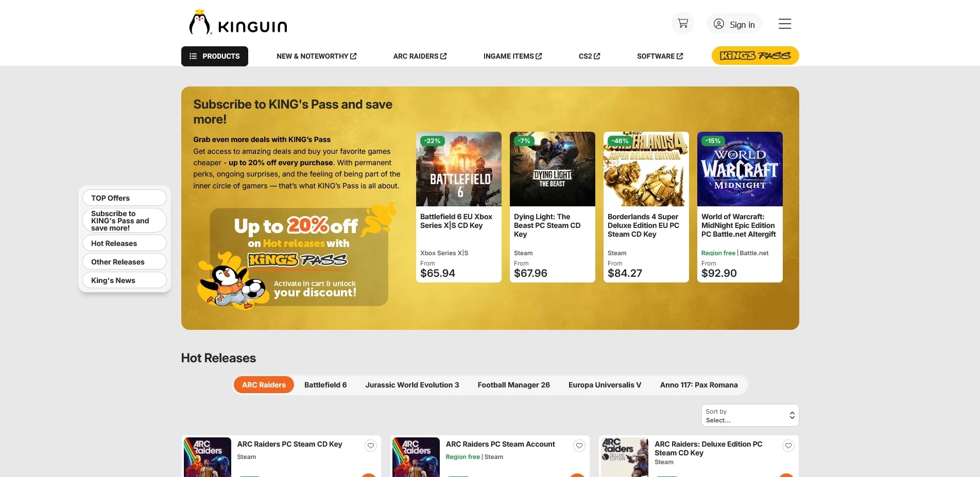
Task: Switch to the Battlefield 6 hot releases tab
Action: click(x=325, y=384)
